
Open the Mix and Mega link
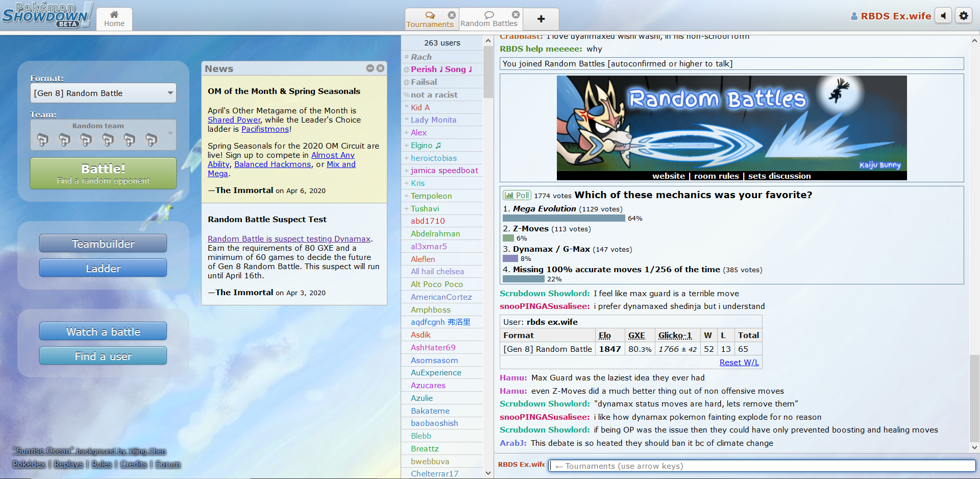pos(282,169)
